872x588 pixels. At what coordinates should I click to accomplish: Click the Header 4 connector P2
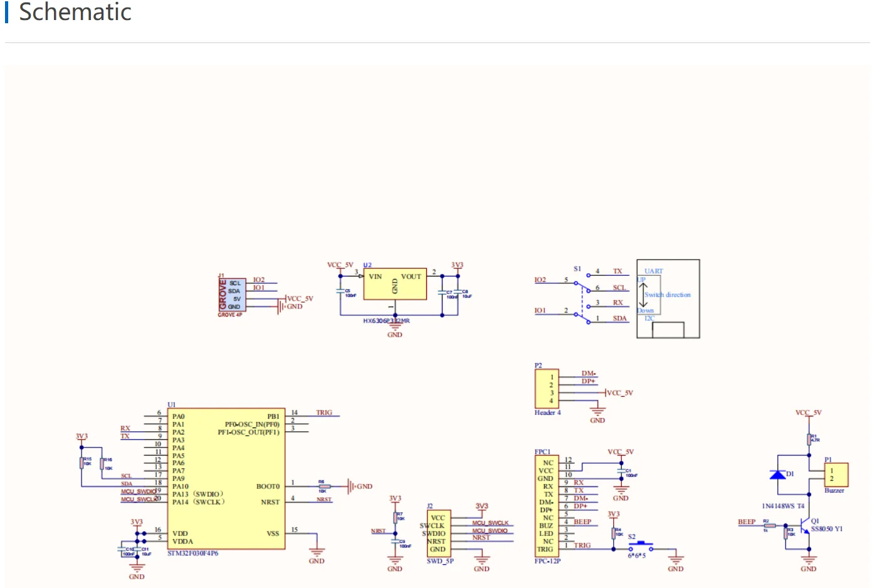(x=546, y=389)
